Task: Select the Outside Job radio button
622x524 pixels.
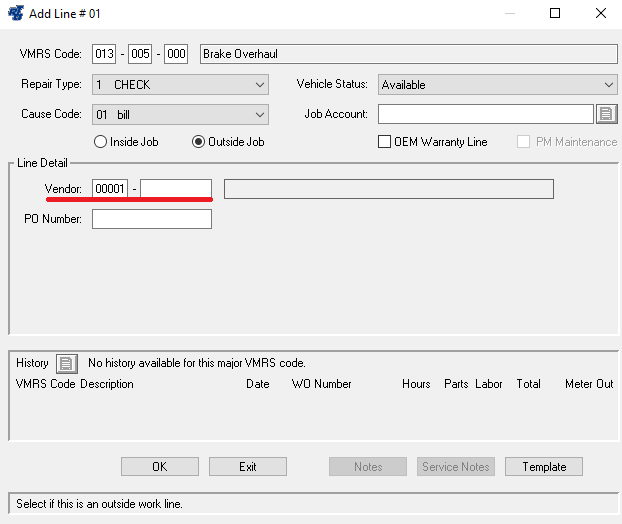Action: pos(199,142)
